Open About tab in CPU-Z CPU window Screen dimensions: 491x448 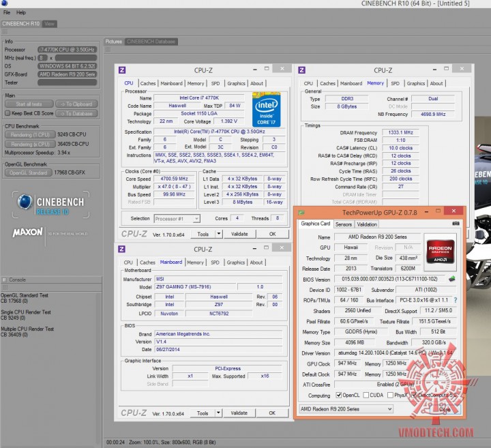pyautogui.click(x=257, y=83)
